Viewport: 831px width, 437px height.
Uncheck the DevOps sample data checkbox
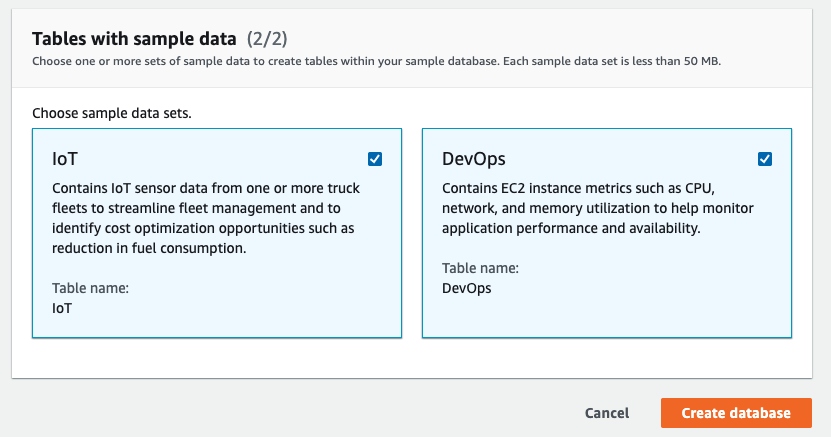coord(765,159)
